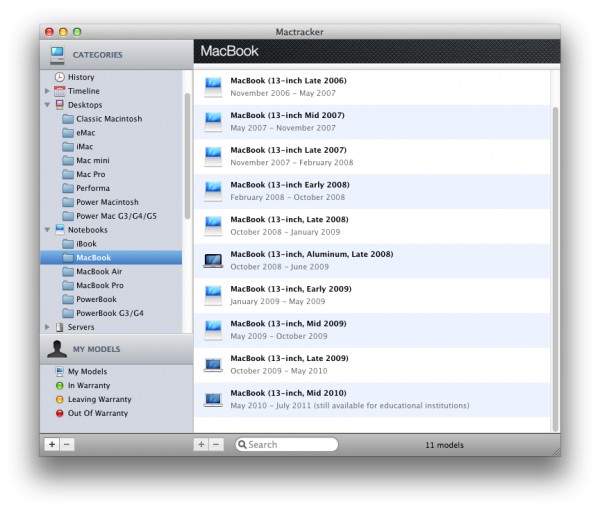Click the MacBook Late 2006 laptop thumbnail

pyautogui.click(x=213, y=87)
